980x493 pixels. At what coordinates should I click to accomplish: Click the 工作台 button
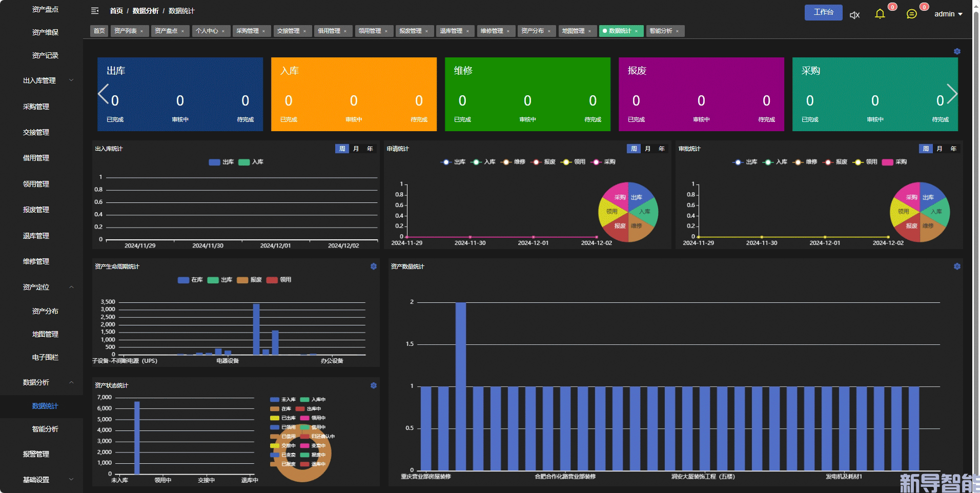823,12
